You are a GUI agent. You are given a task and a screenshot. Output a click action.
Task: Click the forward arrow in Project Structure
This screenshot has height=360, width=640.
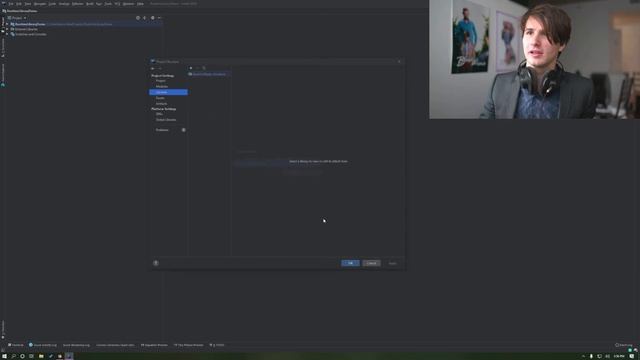tap(160, 69)
